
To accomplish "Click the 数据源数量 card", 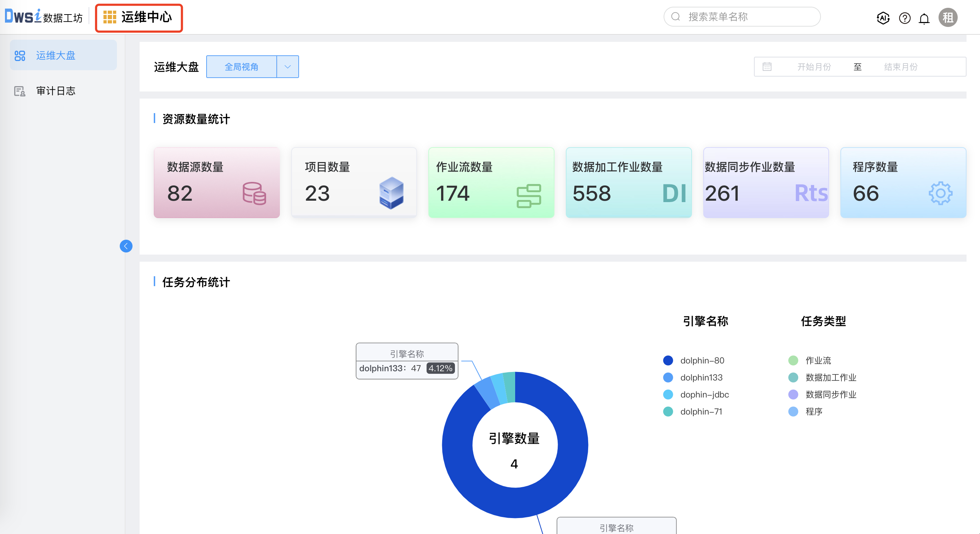I will 216,182.
